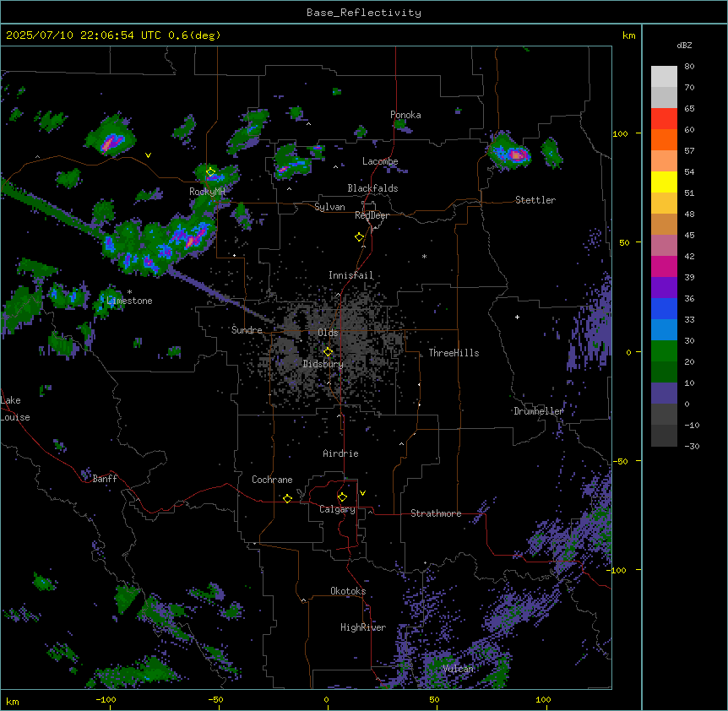Click the white asterisk marker above Limestone

(x=129, y=292)
